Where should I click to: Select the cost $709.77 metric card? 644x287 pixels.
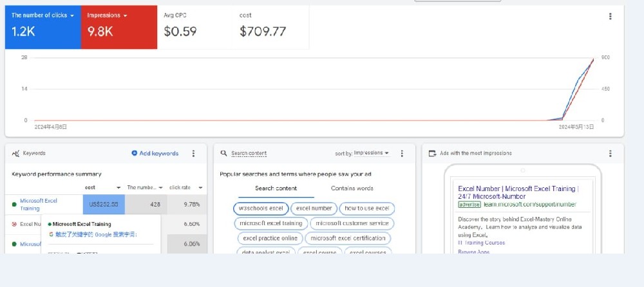(x=271, y=27)
